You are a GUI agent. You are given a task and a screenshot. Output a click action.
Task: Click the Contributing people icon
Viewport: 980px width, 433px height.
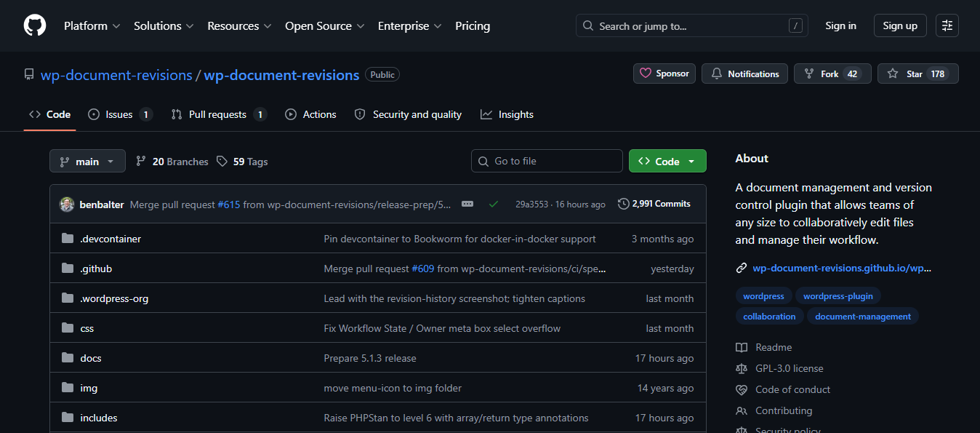tap(742, 410)
